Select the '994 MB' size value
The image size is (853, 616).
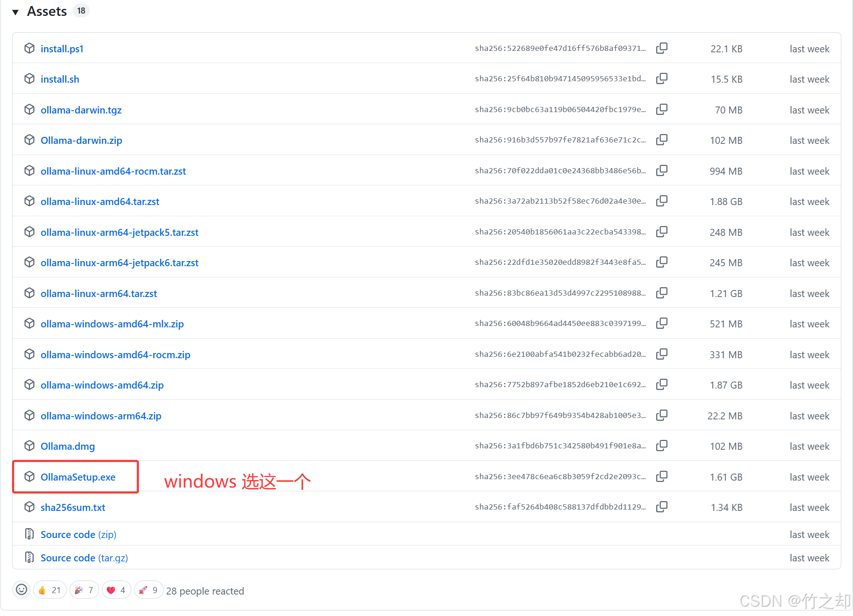(726, 171)
